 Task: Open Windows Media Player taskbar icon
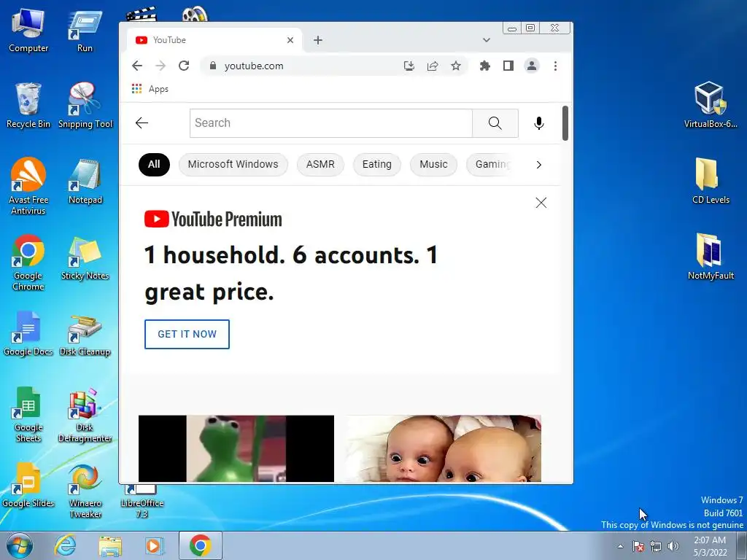(x=154, y=545)
